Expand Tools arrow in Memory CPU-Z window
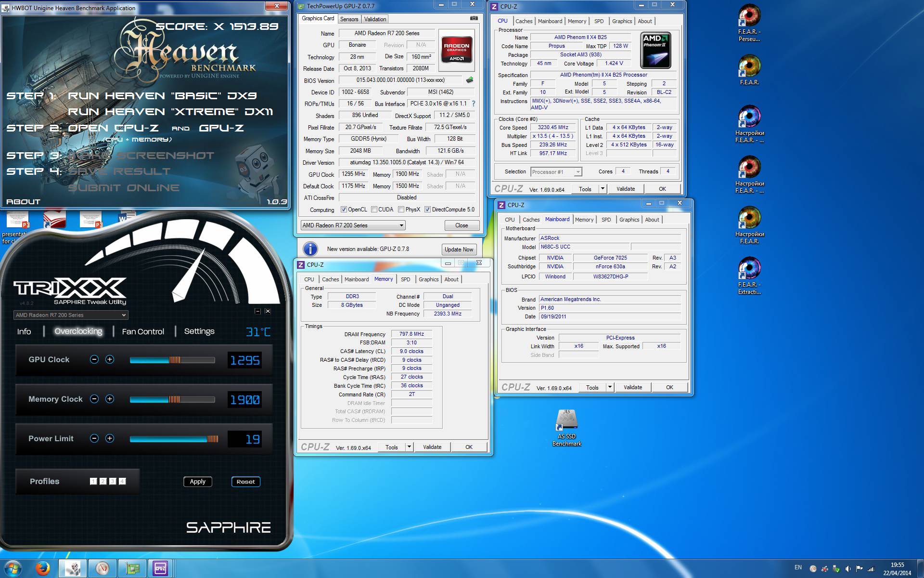 click(x=409, y=447)
